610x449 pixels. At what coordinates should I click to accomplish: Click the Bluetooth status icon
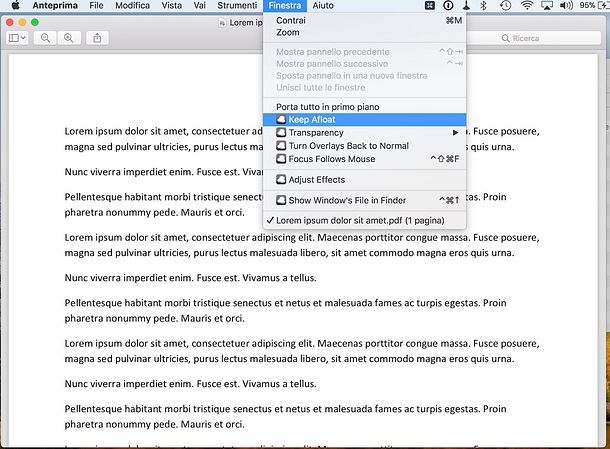pyautogui.click(x=484, y=5)
